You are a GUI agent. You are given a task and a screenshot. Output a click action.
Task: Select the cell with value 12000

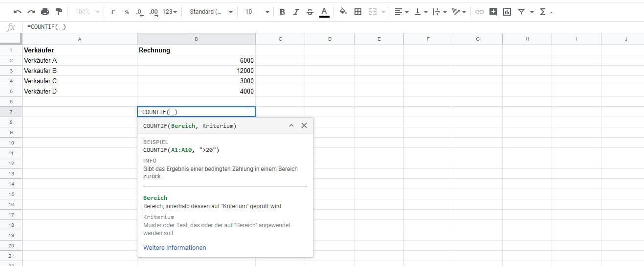click(196, 71)
